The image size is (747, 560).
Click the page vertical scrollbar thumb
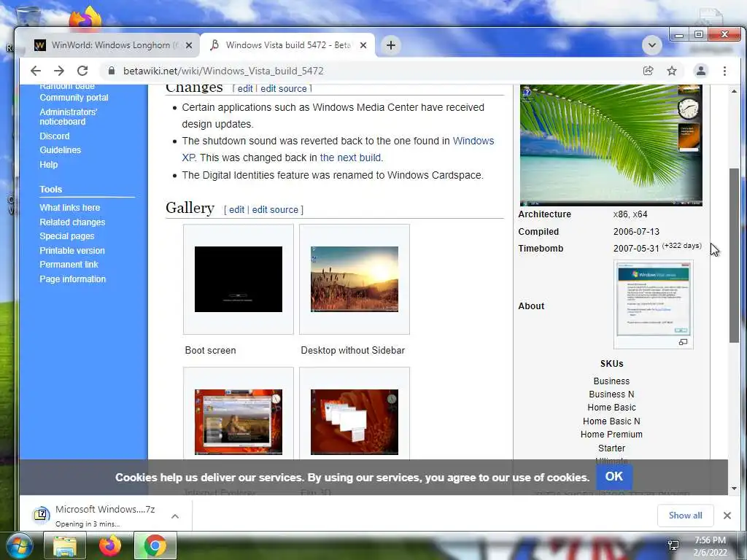734,255
